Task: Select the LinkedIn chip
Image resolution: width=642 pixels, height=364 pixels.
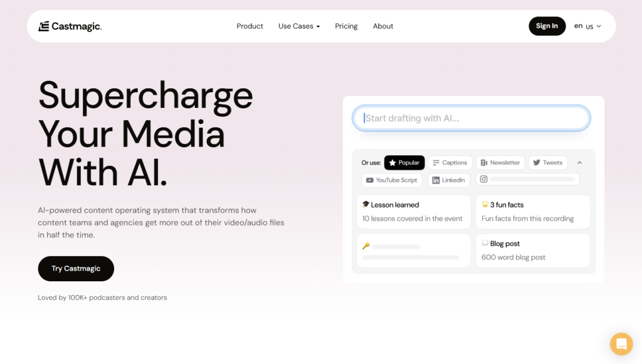Action: click(449, 180)
